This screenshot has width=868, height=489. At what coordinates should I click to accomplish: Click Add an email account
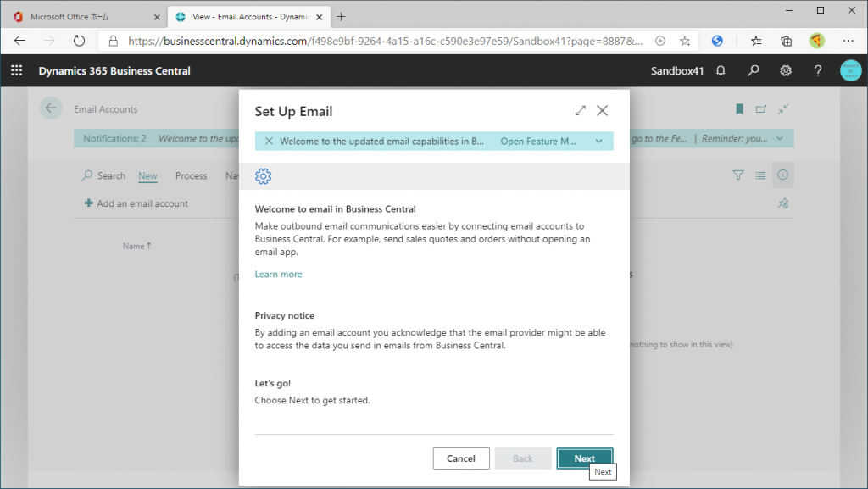pos(136,203)
